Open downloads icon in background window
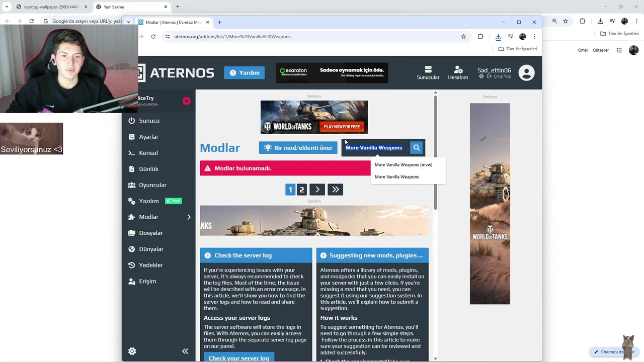This screenshot has width=644, height=362. 600,21
